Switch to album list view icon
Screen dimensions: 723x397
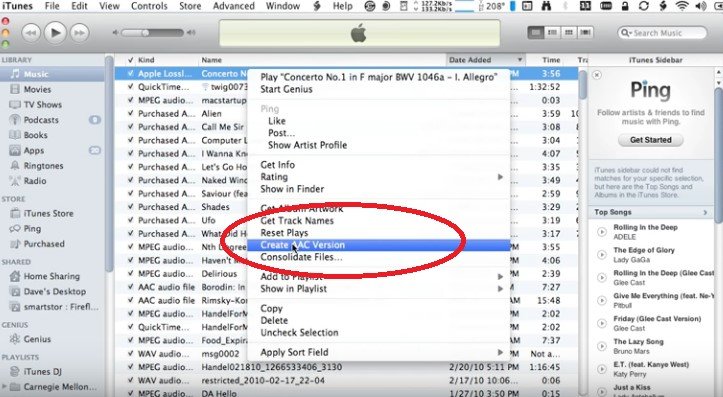552,32
